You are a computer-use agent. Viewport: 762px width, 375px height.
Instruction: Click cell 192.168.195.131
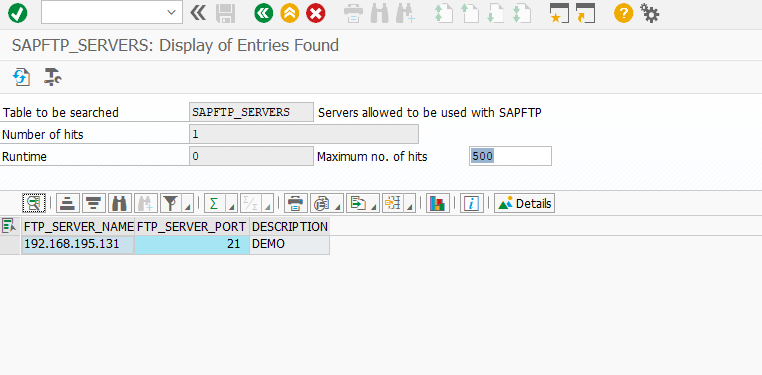[78, 244]
